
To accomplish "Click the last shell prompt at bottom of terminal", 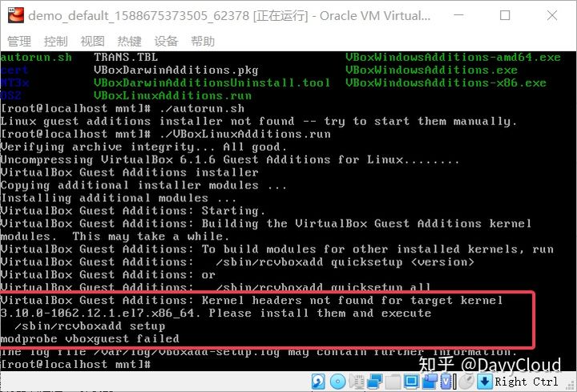I will [x=75, y=365].
